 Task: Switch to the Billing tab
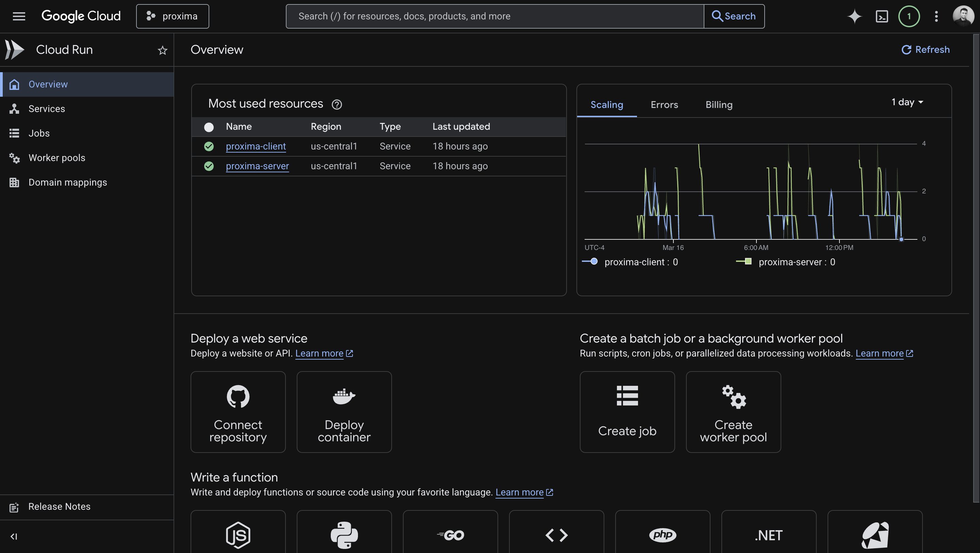[719, 105]
